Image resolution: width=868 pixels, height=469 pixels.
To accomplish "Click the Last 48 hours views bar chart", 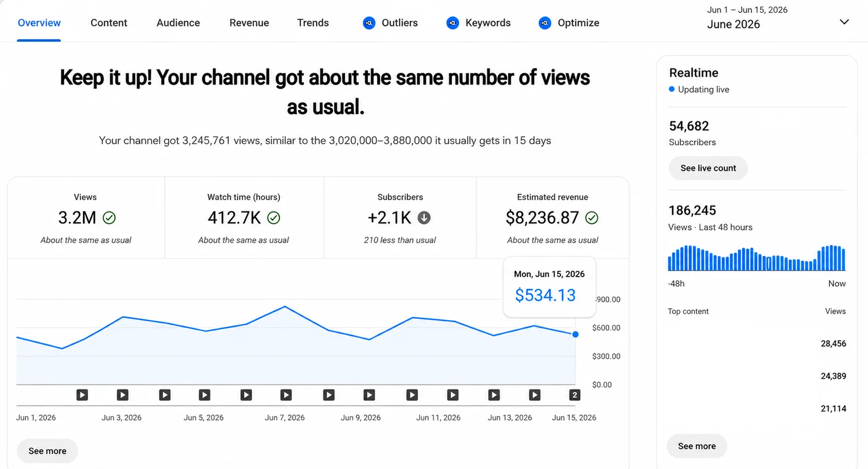I will click(757, 258).
